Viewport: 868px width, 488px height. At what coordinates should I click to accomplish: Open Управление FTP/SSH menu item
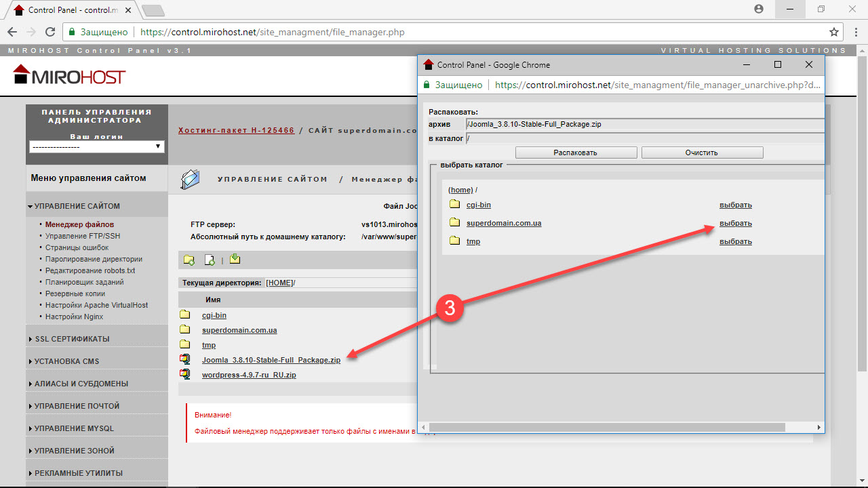83,236
